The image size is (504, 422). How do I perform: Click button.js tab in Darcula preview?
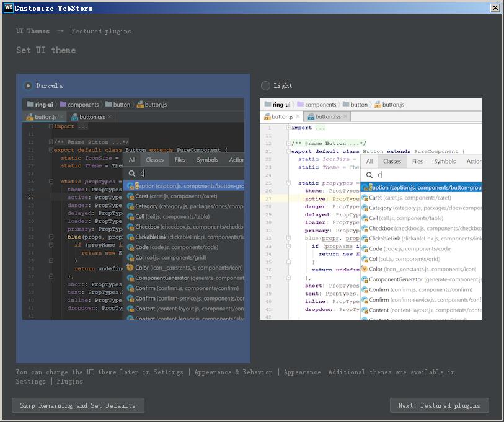(45, 117)
